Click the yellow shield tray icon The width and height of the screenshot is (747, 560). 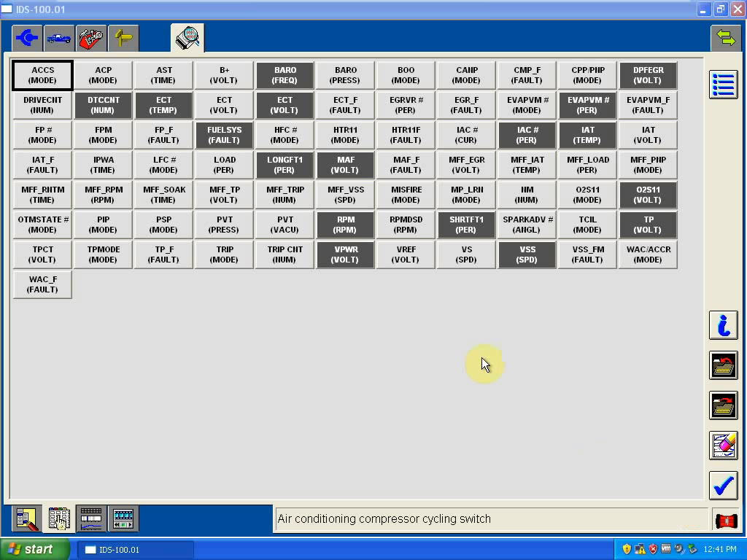[x=627, y=549]
